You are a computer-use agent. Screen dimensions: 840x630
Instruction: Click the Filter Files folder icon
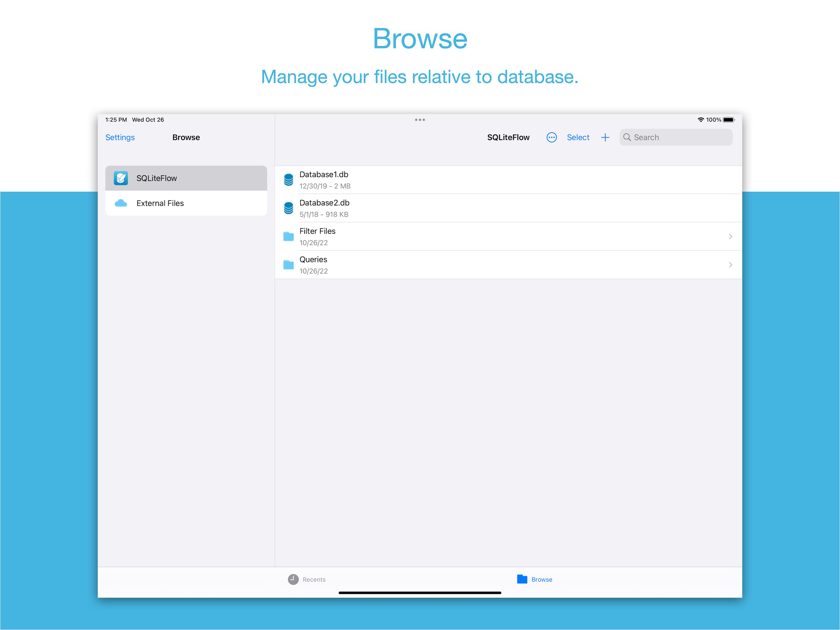[289, 236]
